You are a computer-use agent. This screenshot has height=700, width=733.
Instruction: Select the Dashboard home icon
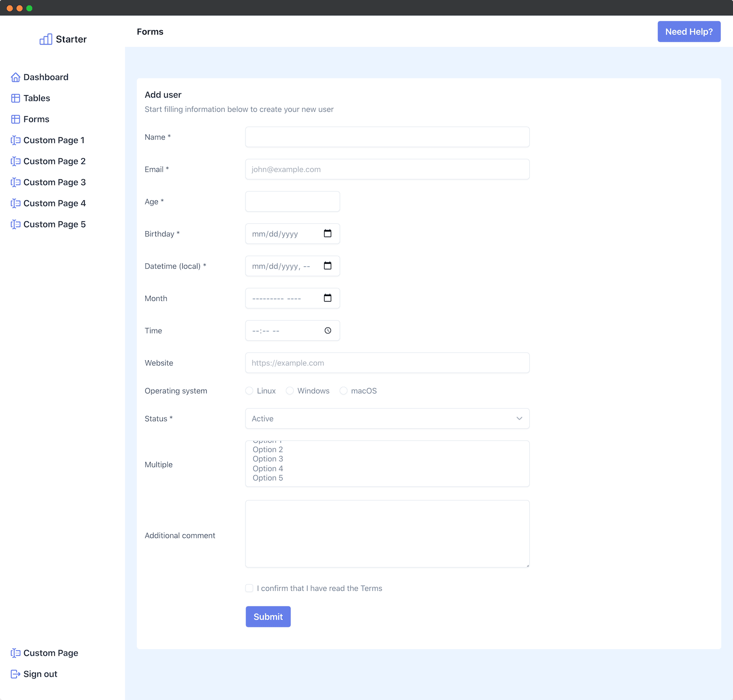pyautogui.click(x=15, y=77)
